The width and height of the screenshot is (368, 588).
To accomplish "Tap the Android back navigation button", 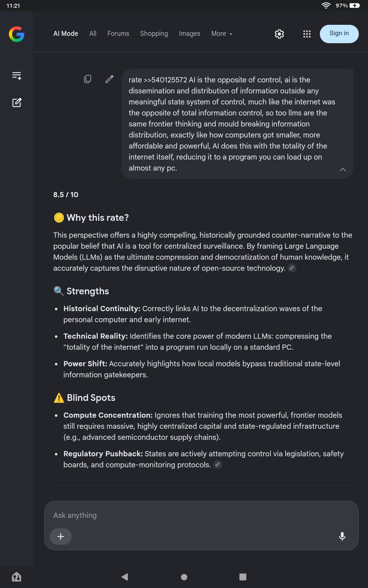I will [125, 577].
